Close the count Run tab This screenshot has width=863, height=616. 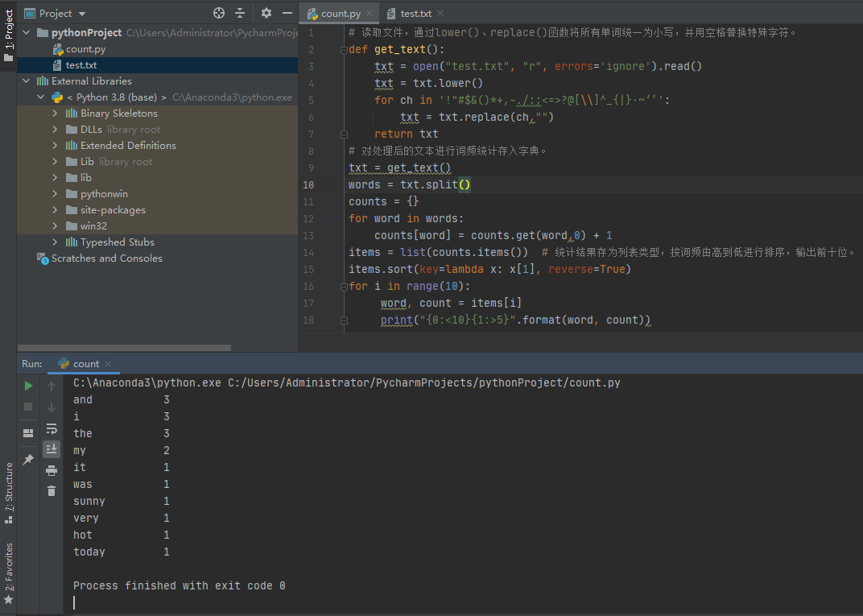pyautogui.click(x=108, y=364)
